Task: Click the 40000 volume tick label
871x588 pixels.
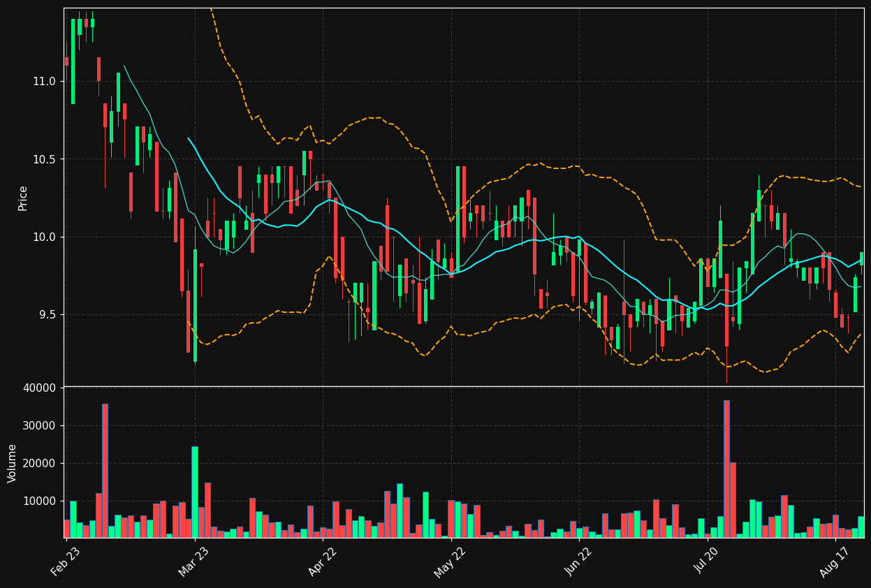Action: click(x=39, y=388)
